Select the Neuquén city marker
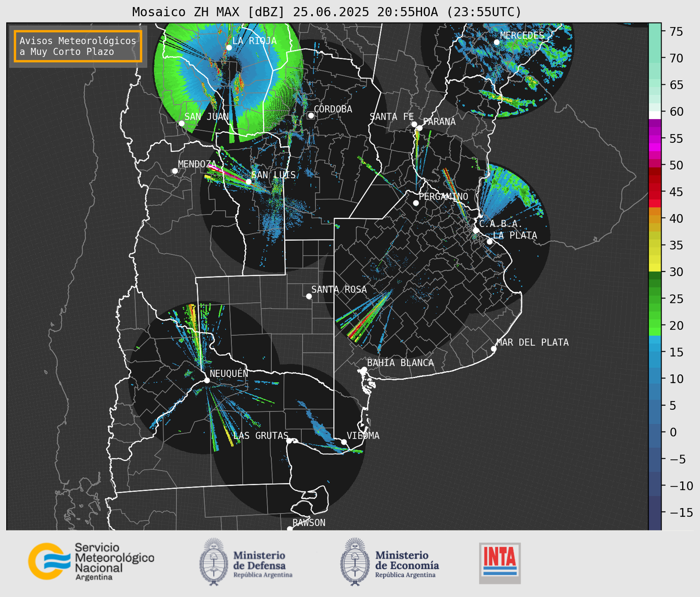This screenshot has height=597, width=700. click(x=207, y=380)
